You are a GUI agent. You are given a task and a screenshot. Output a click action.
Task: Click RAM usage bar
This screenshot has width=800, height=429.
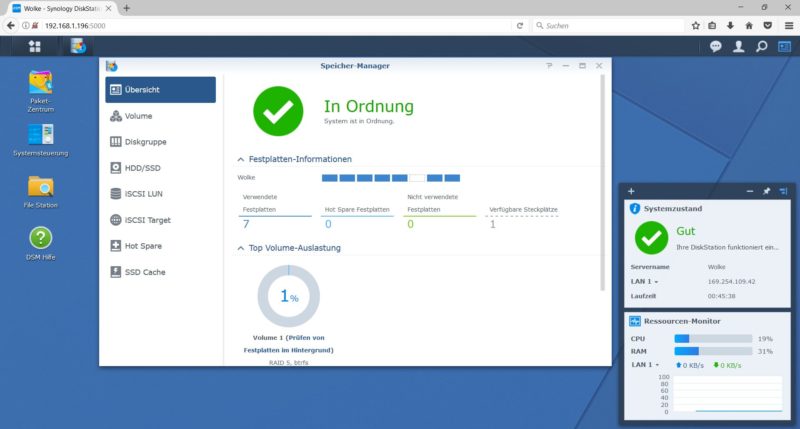pyautogui.click(x=713, y=351)
